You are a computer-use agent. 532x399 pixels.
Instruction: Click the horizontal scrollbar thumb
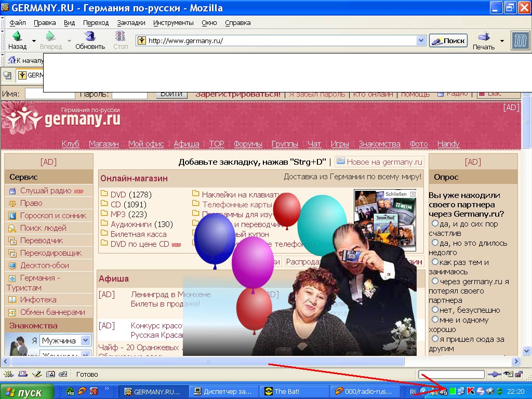pos(208,362)
